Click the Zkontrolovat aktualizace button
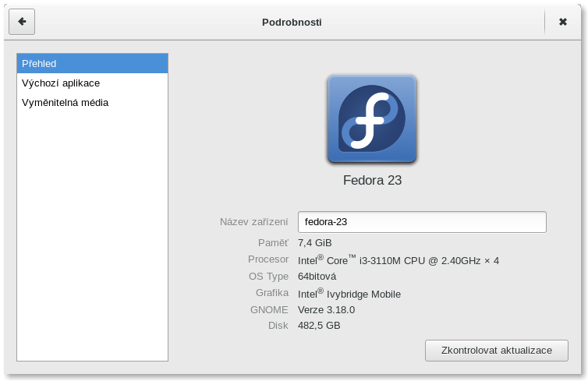The height and width of the screenshot is (381, 588). 497,351
